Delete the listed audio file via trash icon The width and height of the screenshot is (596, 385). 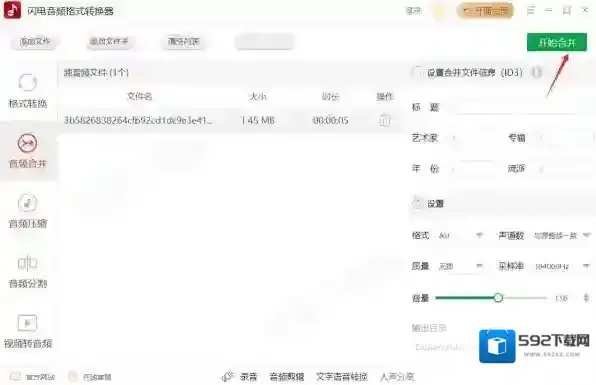(385, 120)
